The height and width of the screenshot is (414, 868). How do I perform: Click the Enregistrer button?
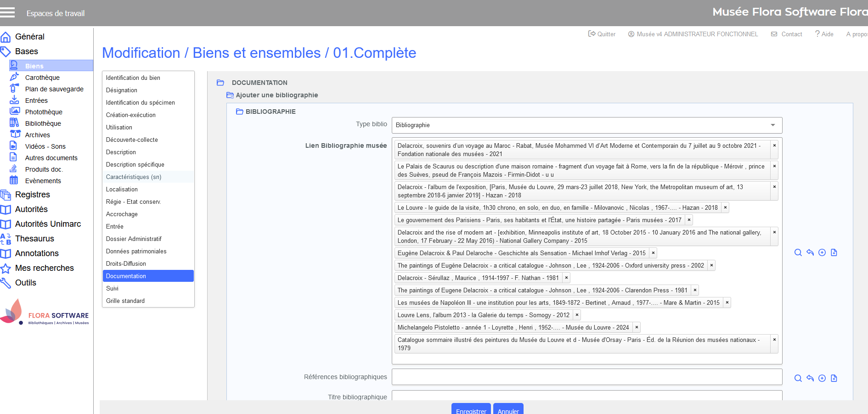pos(471,410)
